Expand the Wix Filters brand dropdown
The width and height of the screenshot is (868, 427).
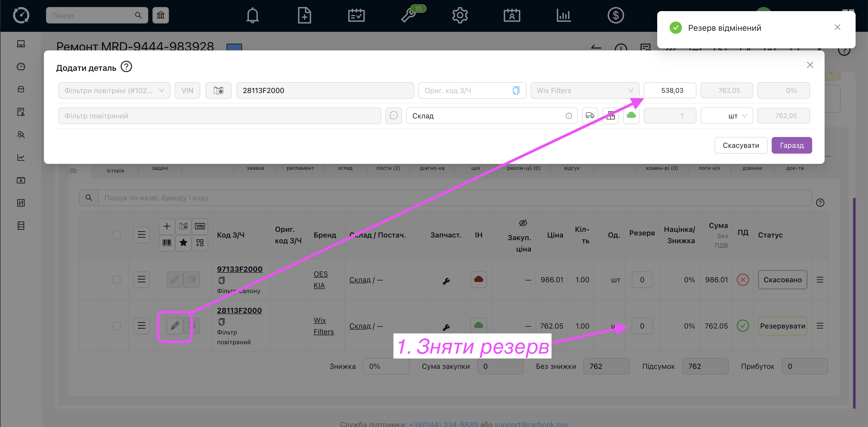click(585, 90)
